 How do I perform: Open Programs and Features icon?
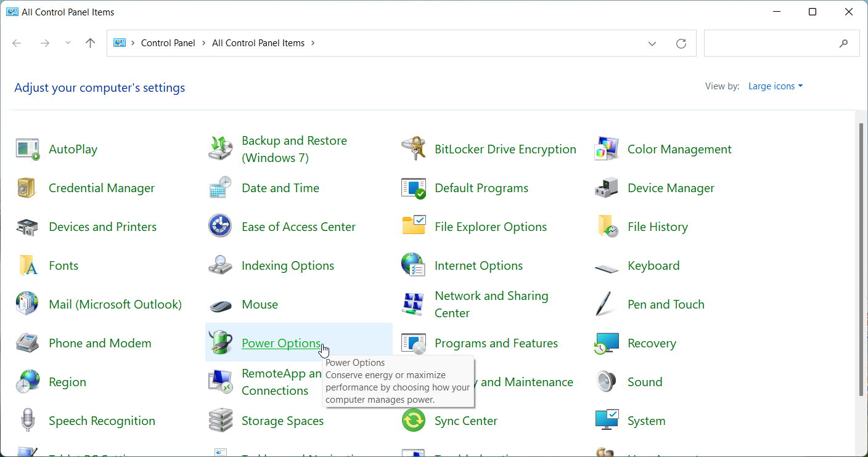click(414, 343)
